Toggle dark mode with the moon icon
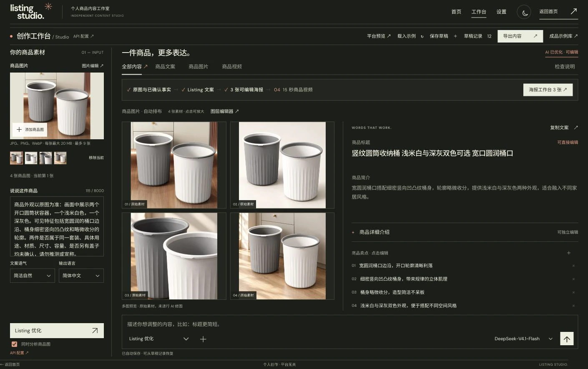588x369 pixels. 524,12
